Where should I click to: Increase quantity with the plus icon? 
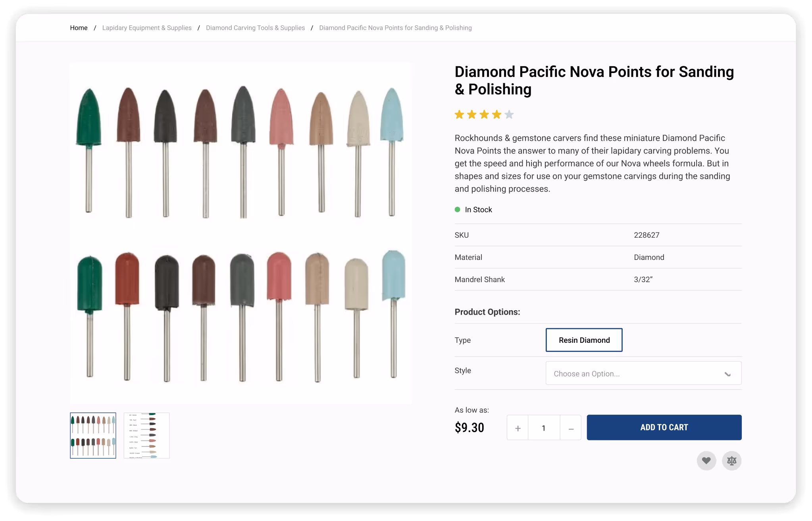click(x=517, y=427)
